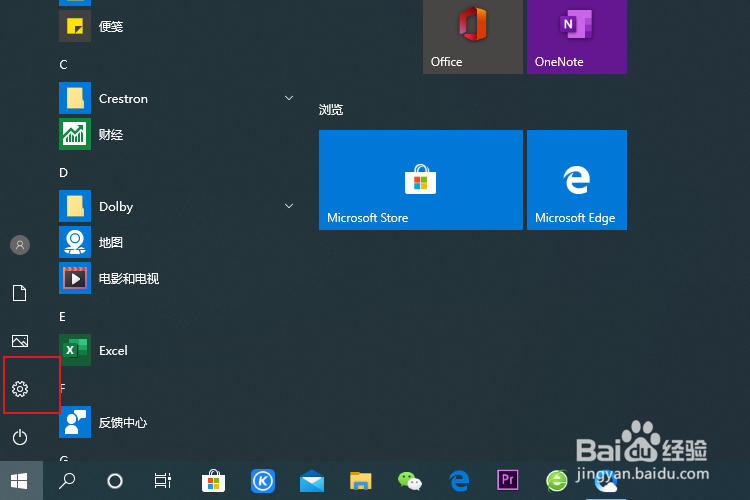Open Task View on taskbar

tap(163, 481)
